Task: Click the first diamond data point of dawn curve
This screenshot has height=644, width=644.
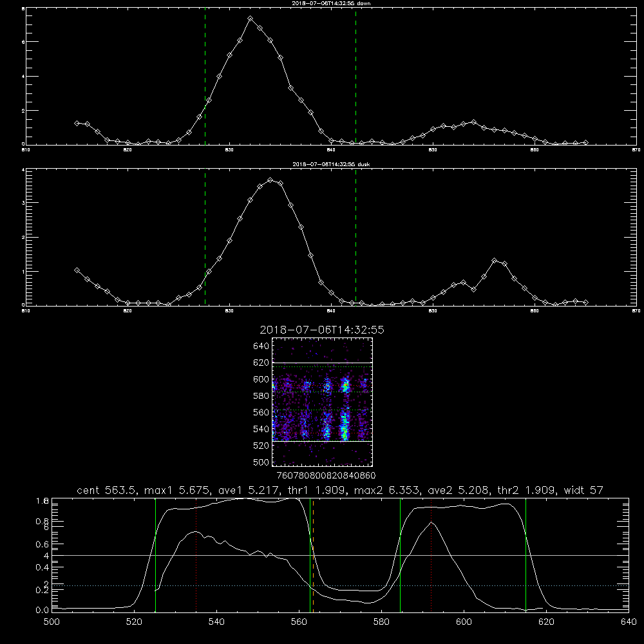Action: click(x=77, y=123)
